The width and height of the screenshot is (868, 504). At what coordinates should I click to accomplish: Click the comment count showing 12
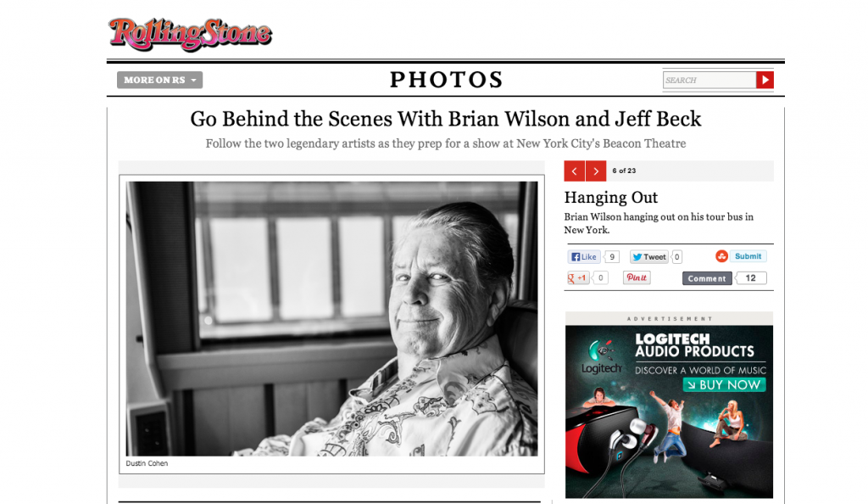pyautogui.click(x=751, y=278)
